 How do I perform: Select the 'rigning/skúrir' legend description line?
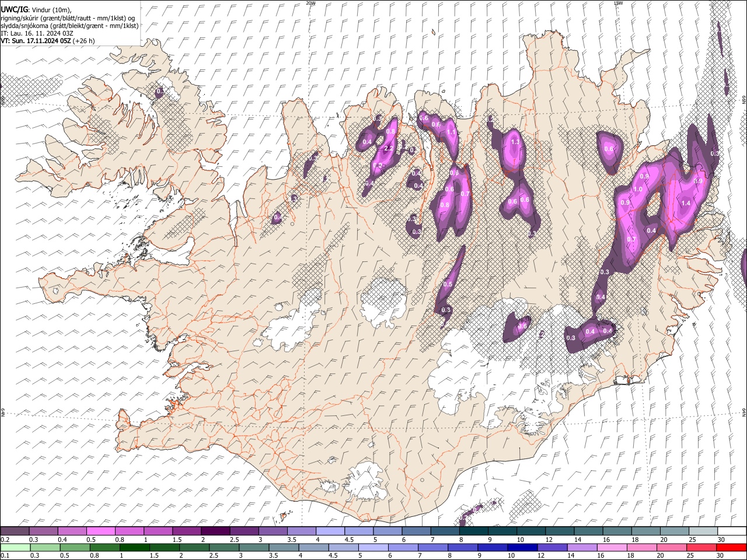coord(67,17)
